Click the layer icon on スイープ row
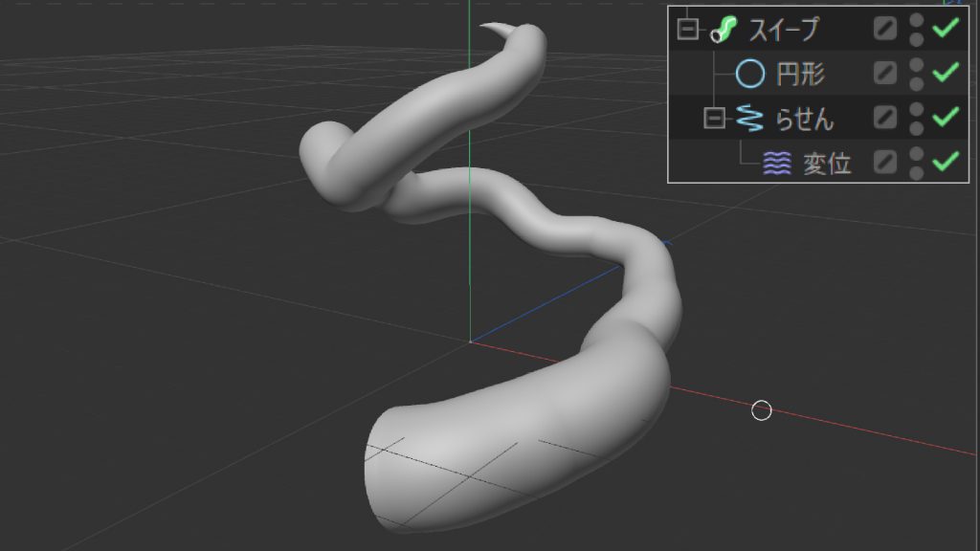Image resolution: width=980 pixels, height=551 pixels. [885, 29]
